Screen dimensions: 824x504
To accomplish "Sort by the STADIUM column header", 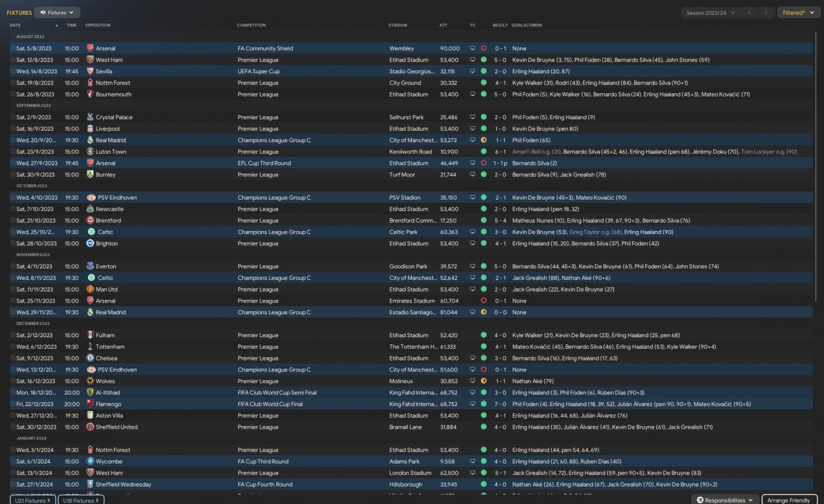I will pos(398,25).
